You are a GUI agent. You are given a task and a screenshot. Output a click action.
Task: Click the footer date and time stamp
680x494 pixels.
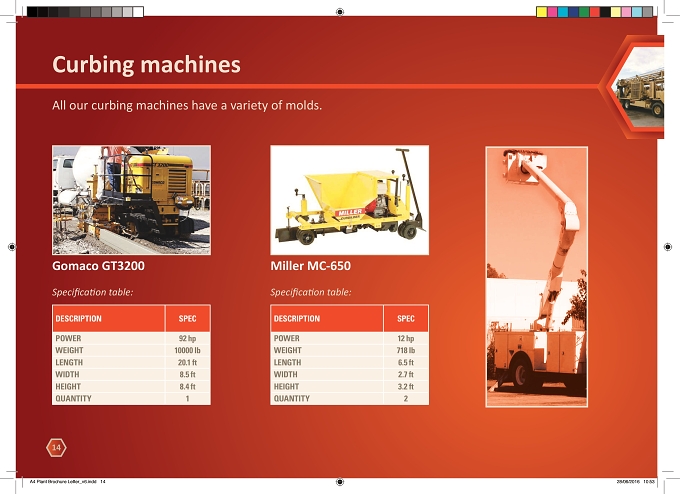point(636,481)
